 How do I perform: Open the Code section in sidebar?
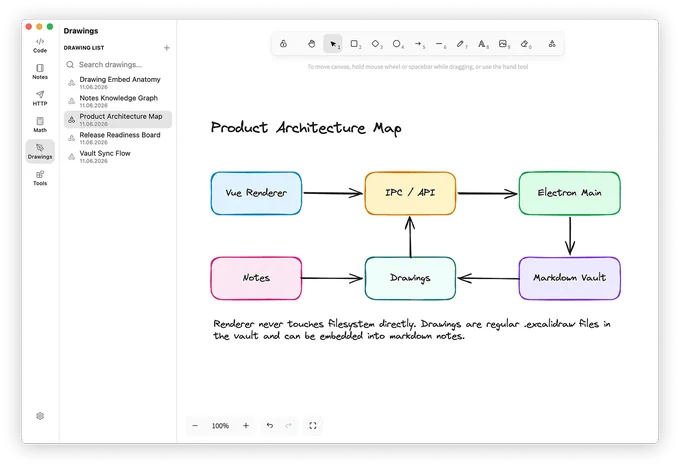40,45
